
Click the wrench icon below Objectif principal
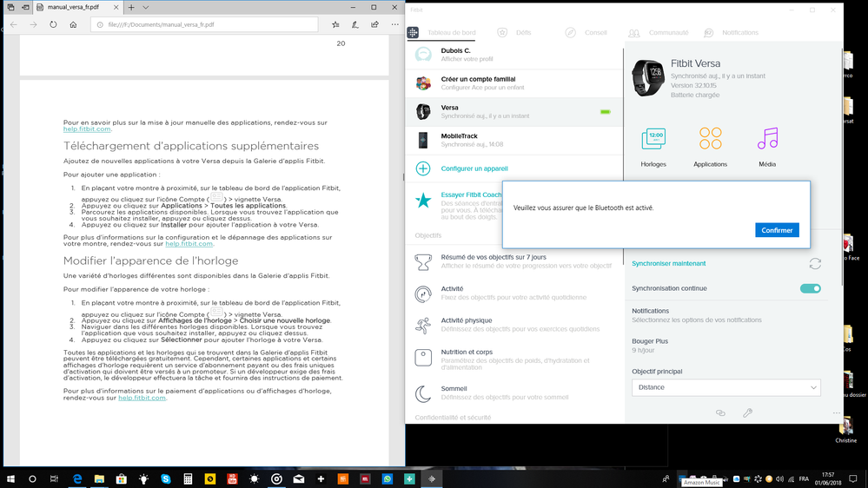[x=748, y=412]
